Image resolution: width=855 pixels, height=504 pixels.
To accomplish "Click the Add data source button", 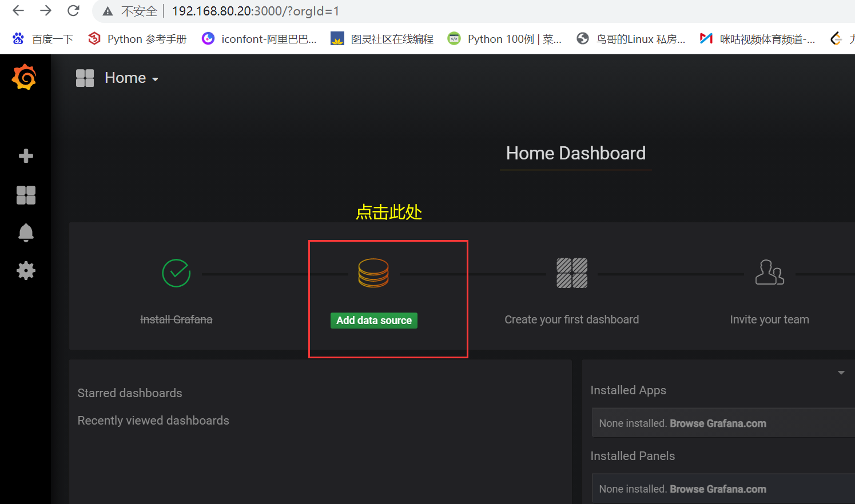I will pos(374,321).
